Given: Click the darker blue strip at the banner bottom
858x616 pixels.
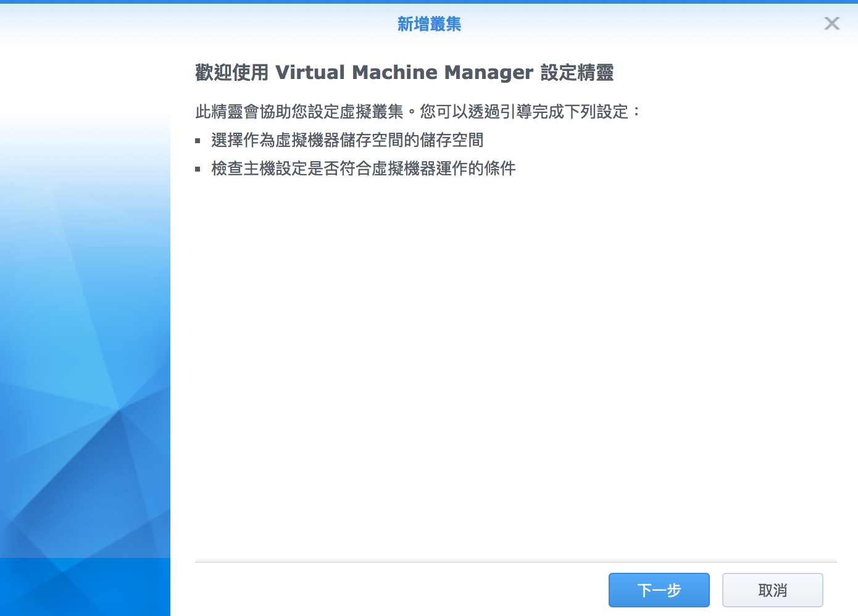Looking at the screenshot, I should 85,586.
